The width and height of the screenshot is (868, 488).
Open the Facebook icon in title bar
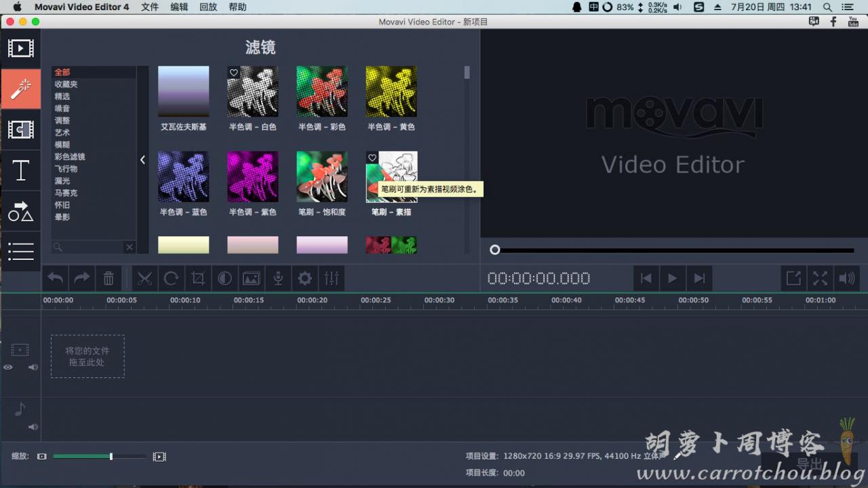(833, 22)
